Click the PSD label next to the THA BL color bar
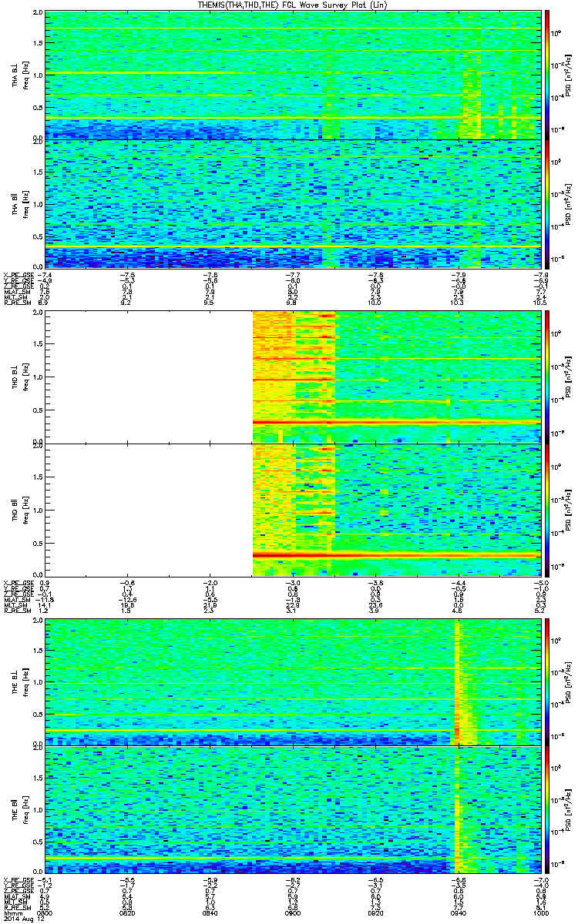578x924 pixels. (x=569, y=75)
